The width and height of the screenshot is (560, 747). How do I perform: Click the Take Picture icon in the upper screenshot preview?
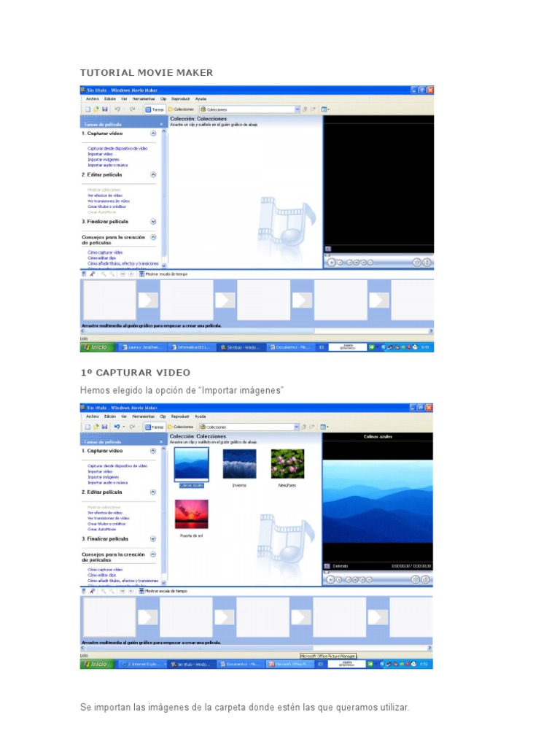tap(427, 263)
